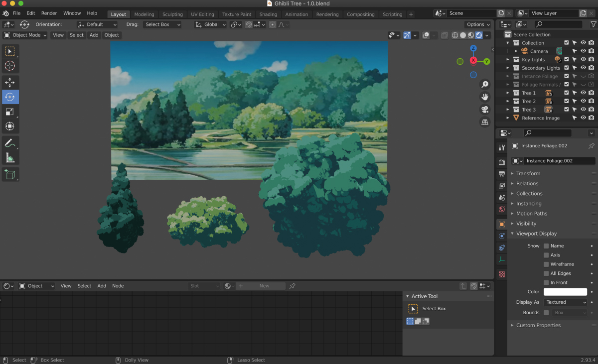Click the zoom magnifier viewport gizmo

tap(484, 85)
